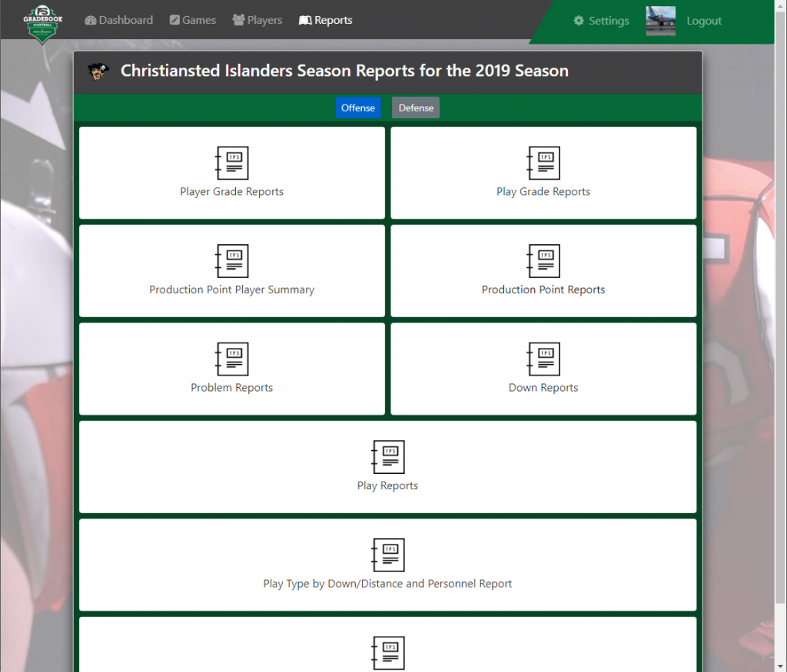
Task: Click the Islanders team mascot icon
Action: pyautogui.click(x=98, y=71)
